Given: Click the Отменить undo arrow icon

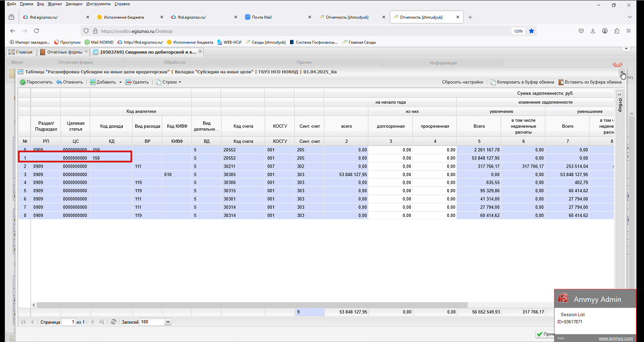Looking at the screenshot, I should 59,82.
